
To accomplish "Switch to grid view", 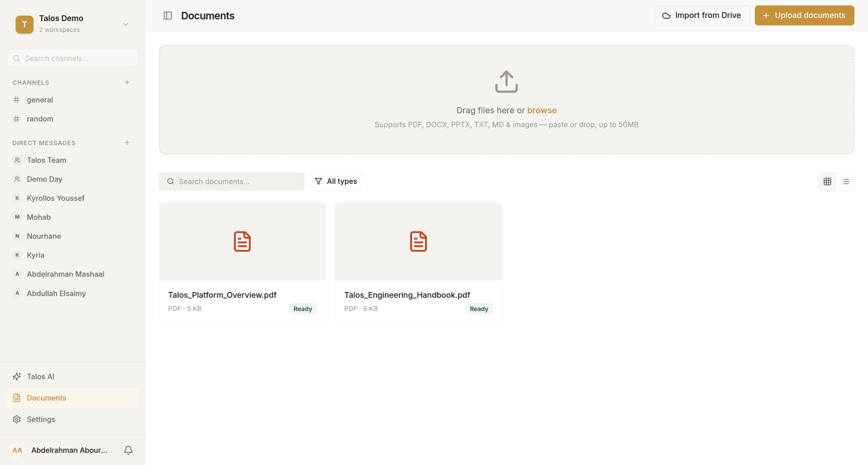I will (827, 181).
